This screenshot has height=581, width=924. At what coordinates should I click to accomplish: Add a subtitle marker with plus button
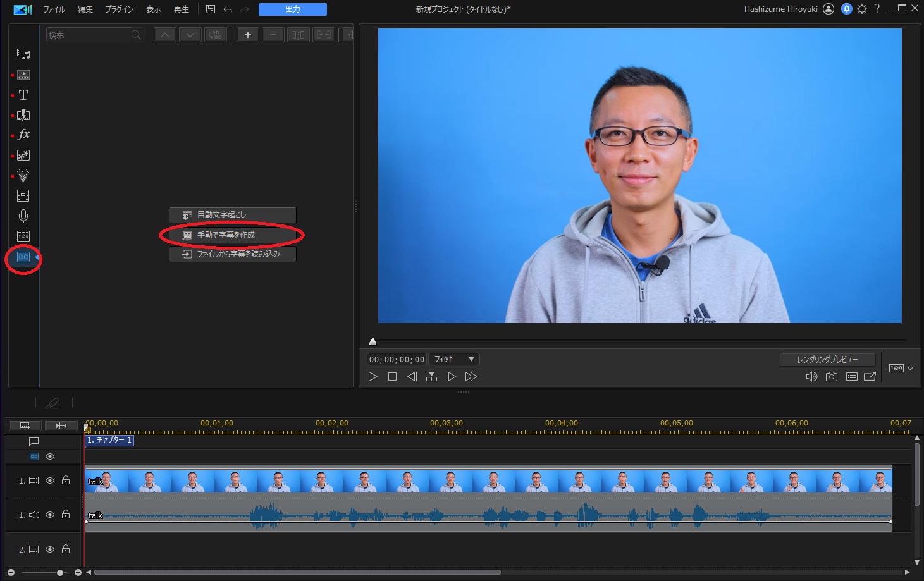coord(248,35)
